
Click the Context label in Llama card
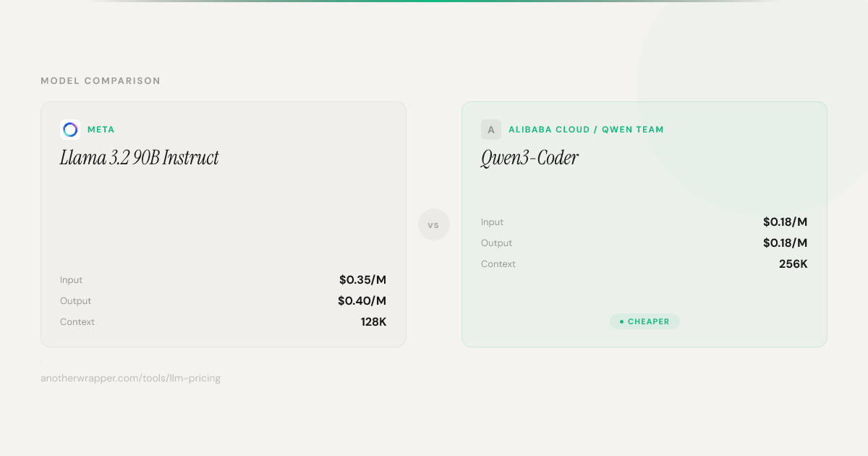click(x=77, y=322)
